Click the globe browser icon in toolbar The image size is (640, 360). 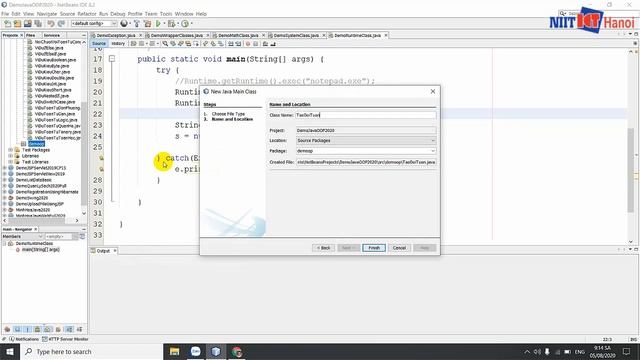coord(124,24)
